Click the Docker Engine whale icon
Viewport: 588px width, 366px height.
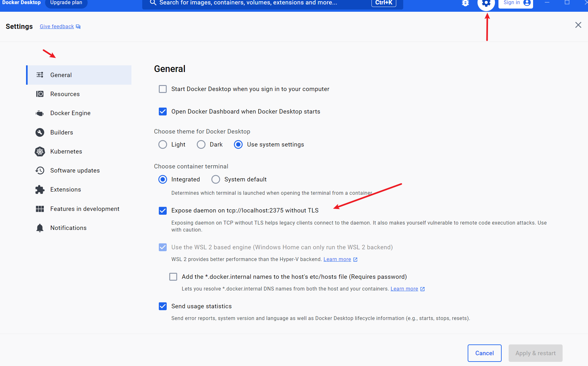click(40, 113)
